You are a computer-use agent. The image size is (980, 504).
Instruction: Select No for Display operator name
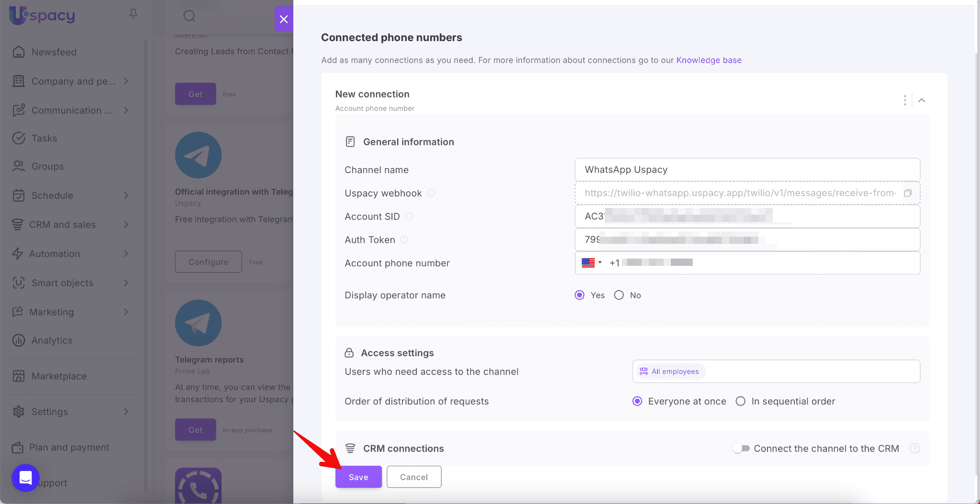coord(619,296)
